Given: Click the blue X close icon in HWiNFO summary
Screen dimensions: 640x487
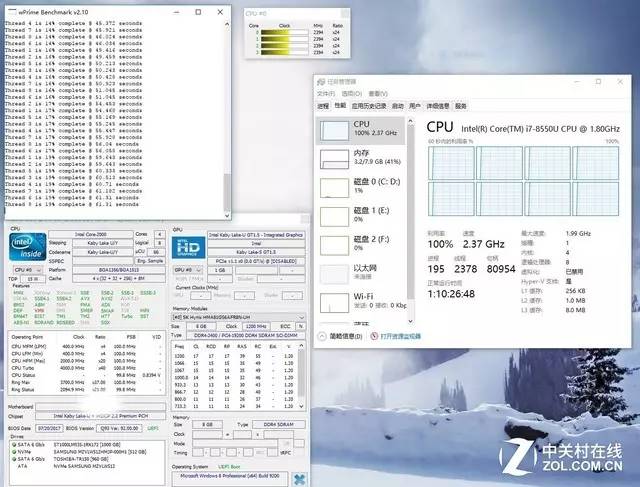Looking at the screenshot, I should coord(300,479).
